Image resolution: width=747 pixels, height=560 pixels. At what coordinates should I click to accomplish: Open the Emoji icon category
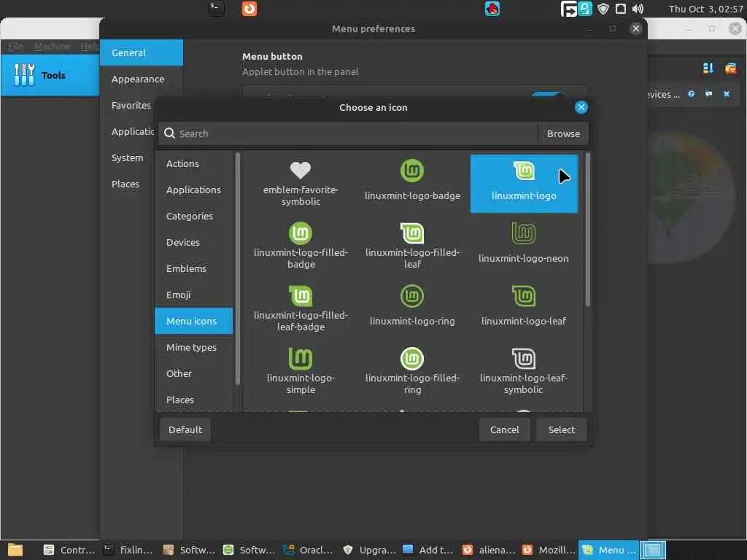193,295
